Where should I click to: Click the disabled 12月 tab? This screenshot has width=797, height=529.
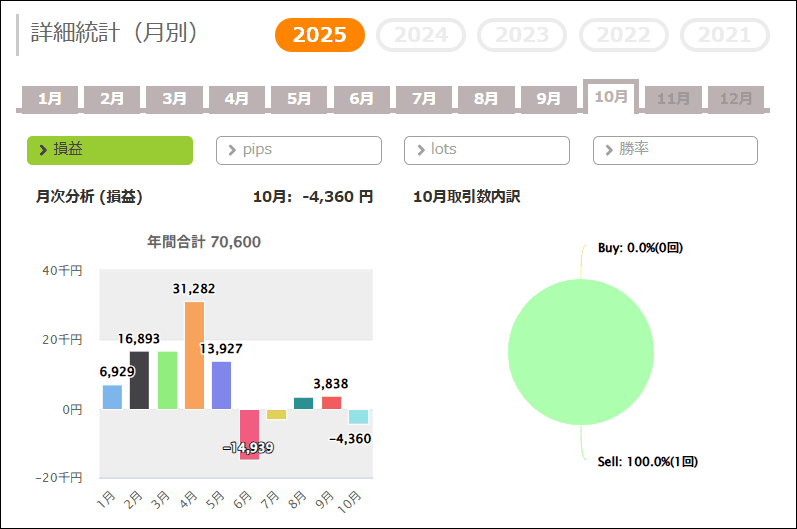736,98
